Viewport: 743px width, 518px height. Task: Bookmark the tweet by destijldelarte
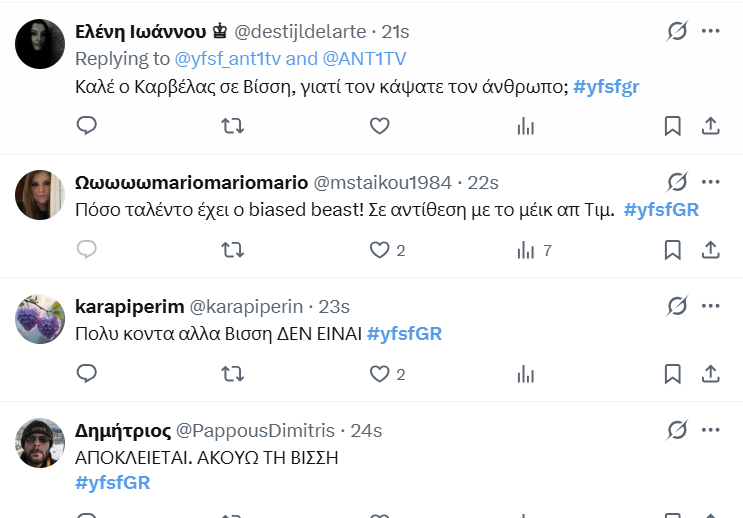673,126
